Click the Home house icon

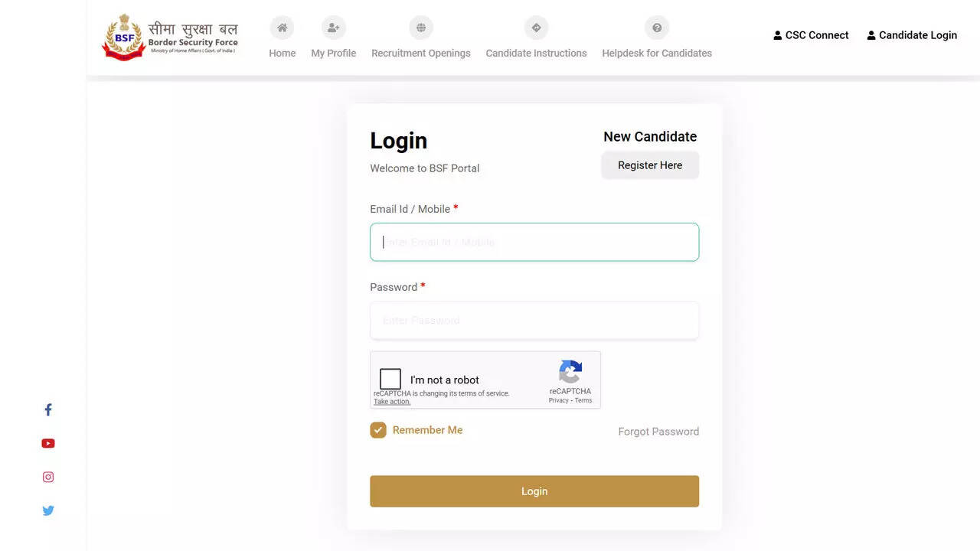(x=282, y=28)
